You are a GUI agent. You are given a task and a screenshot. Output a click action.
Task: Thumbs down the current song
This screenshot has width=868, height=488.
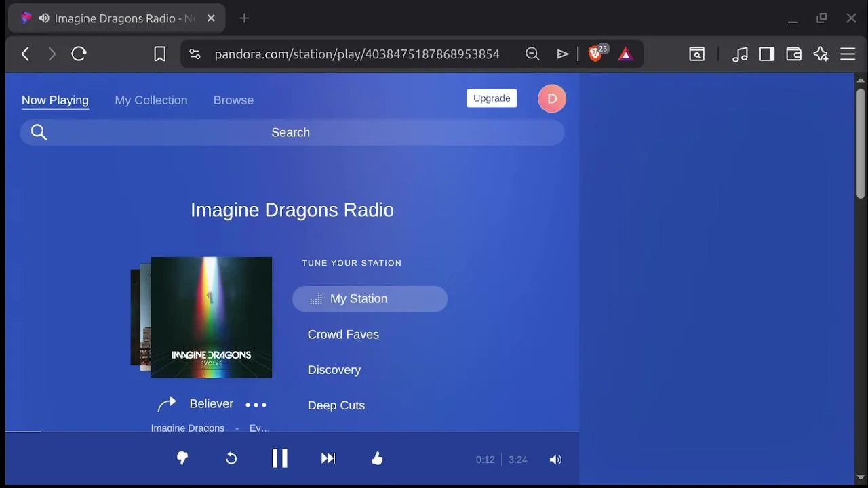tap(182, 459)
